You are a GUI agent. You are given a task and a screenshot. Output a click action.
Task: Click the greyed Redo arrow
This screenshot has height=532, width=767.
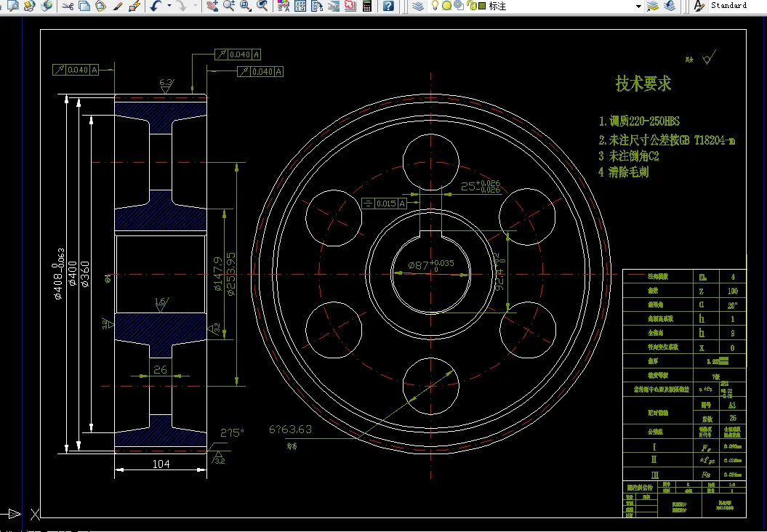[x=182, y=6]
